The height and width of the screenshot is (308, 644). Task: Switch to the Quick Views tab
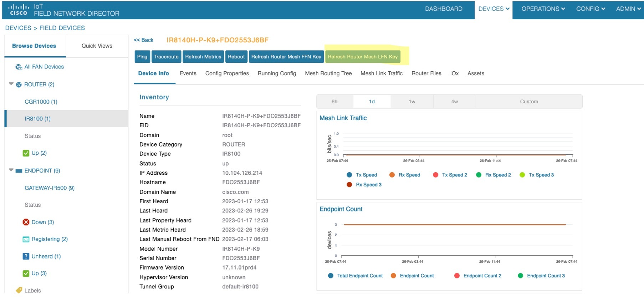97,46
